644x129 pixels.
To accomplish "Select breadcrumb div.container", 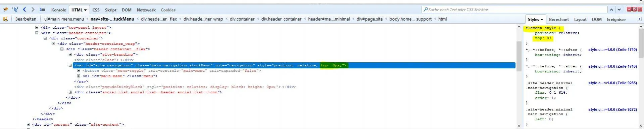I will click(x=242, y=19).
